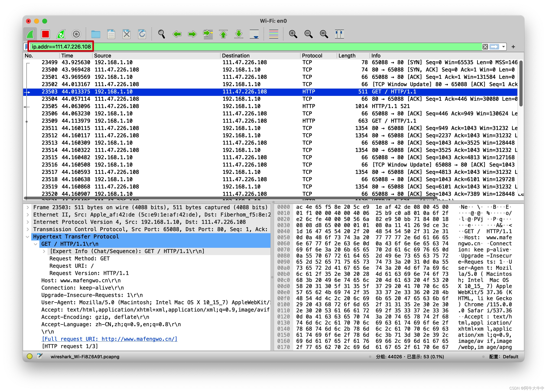Screen dimensions: 547x392
Task: Select the User-Agent header line
Action: 156,302
